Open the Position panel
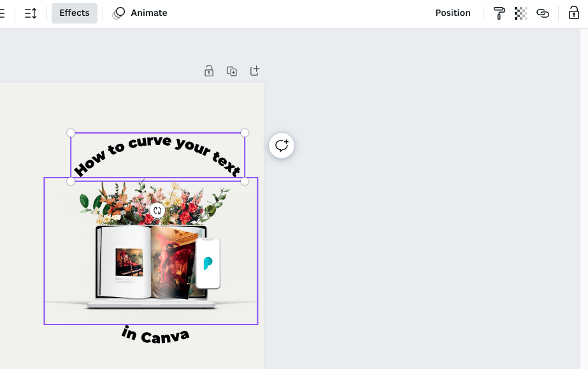Viewport: 588px width, 369px height. coord(453,13)
